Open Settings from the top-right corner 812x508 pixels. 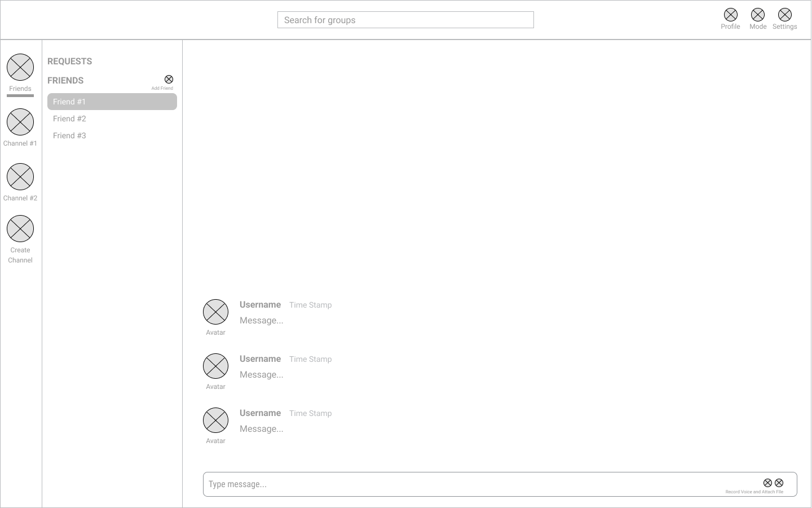pos(784,15)
